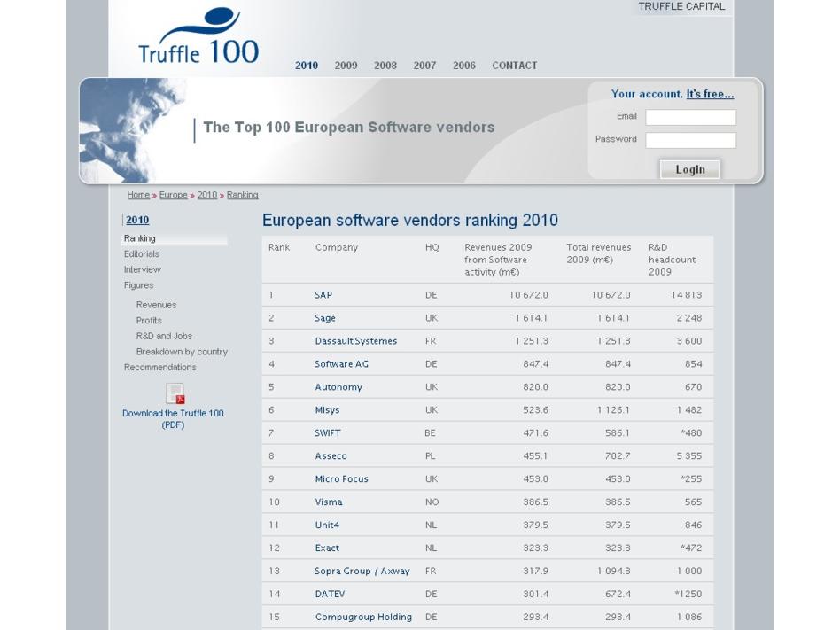The height and width of the screenshot is (630, 840).
Task: Open the Visma company link
Action: coord(329,502)
